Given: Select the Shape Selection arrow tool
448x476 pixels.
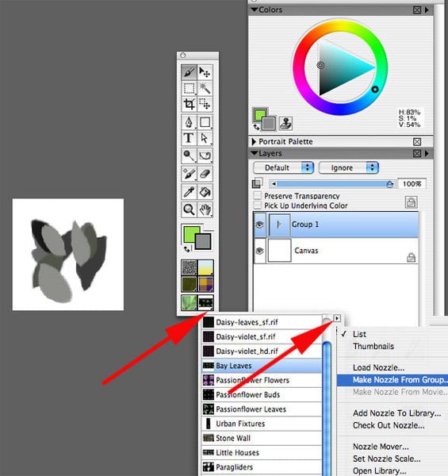Looking at the screenshot, I should [x=205, y=138].
